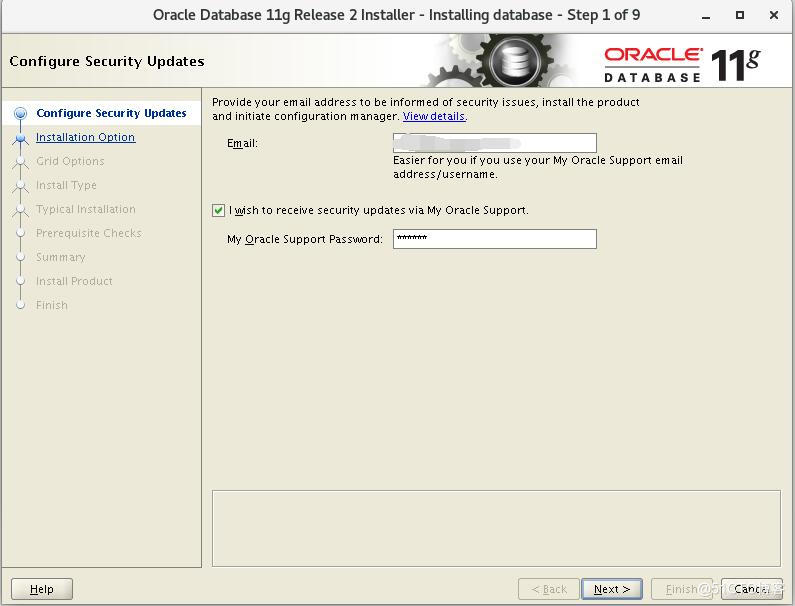Close the installer window

coord(774,15)
